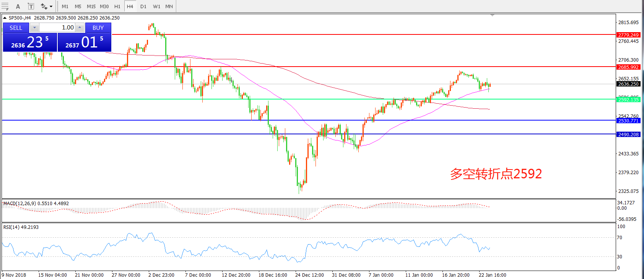The height and width of the screenshot is (279, 644).
Task: Click the chart shift triangle marker at the chart top
Action: (x=492, y=15)
